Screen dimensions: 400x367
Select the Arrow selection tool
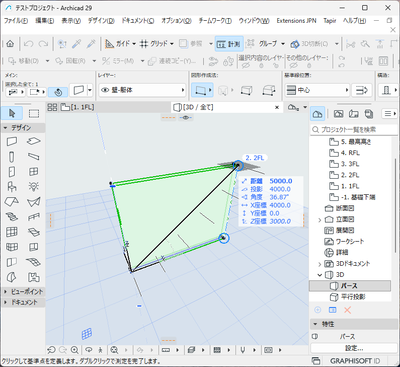[x=12, y=114]
